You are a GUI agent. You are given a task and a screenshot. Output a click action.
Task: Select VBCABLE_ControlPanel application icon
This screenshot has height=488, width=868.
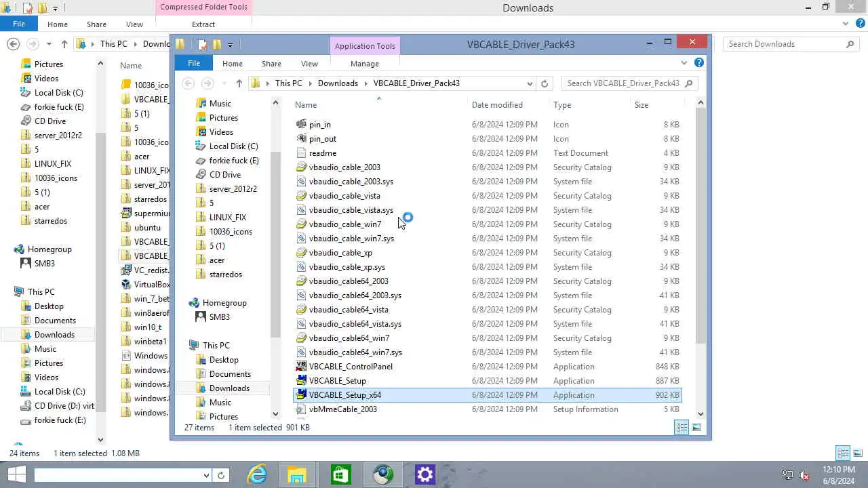(x=302, y=367)
